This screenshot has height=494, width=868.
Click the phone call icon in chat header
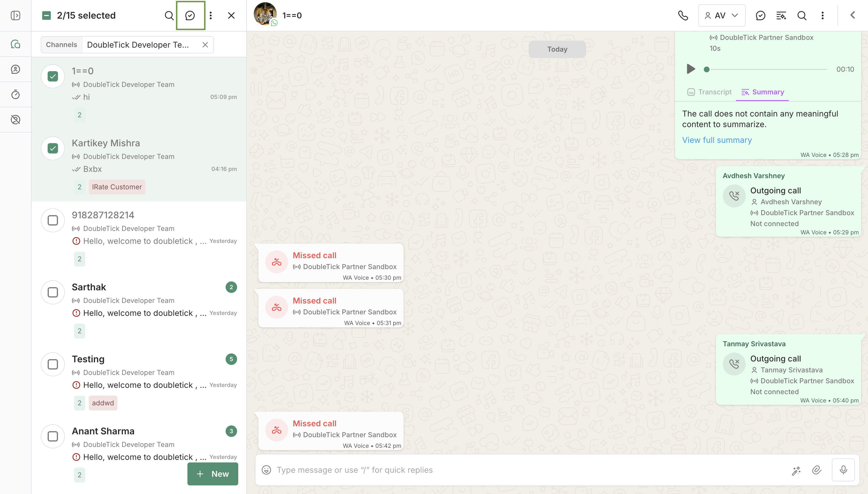pos(683,15)
